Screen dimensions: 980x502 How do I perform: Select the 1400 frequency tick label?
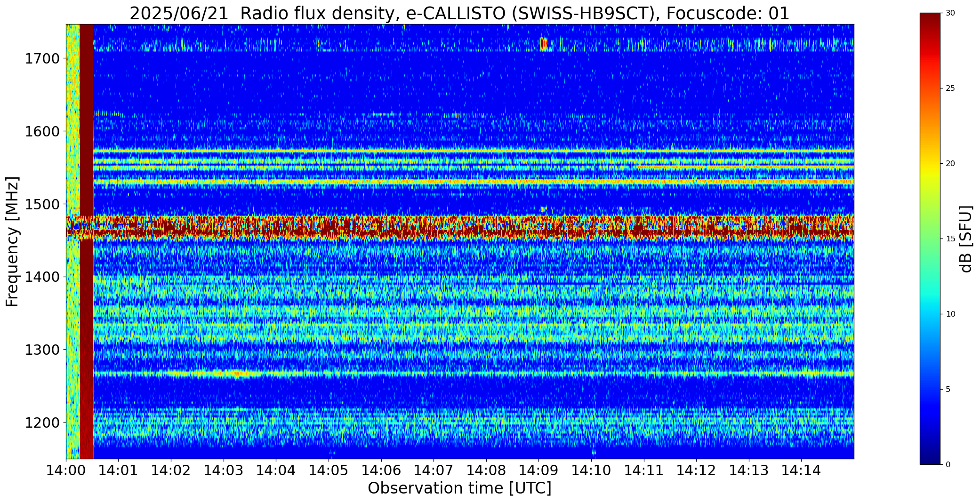coord(42,277)
